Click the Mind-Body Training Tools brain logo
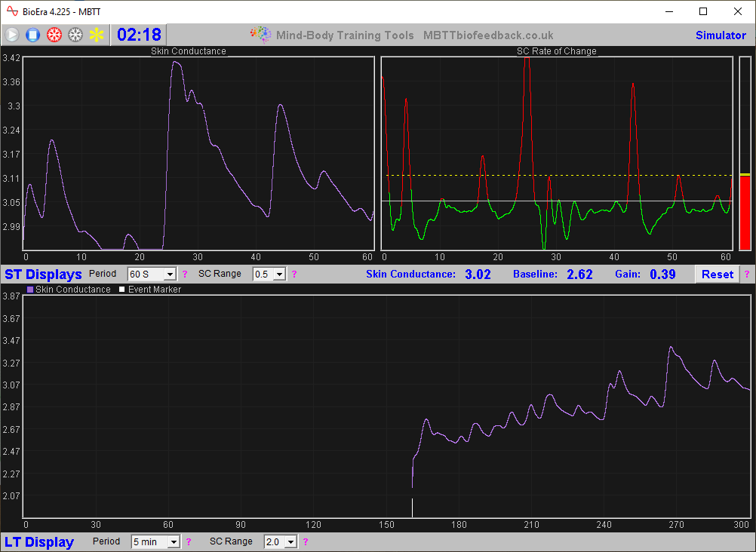The height and width of the screenshot is (552, 756). click(260, 35)
